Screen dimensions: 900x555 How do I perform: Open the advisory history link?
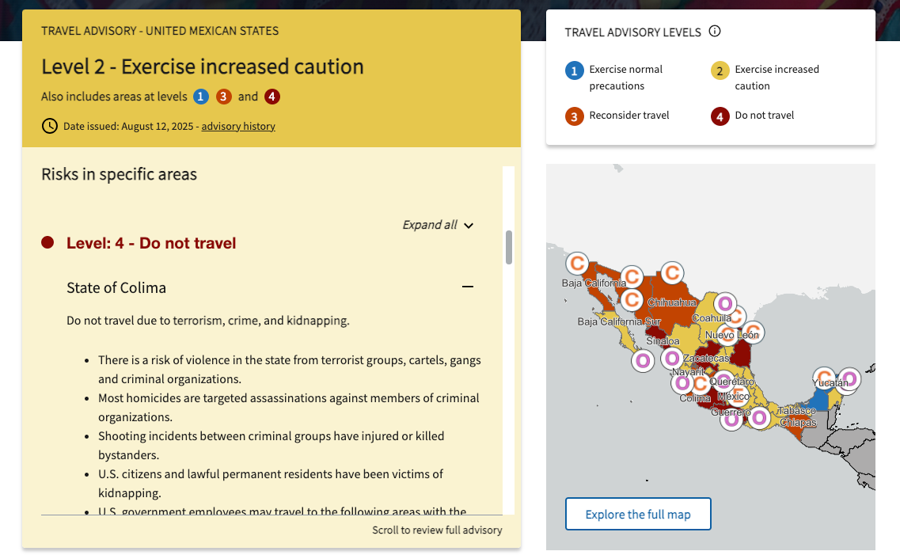[238, 126]
